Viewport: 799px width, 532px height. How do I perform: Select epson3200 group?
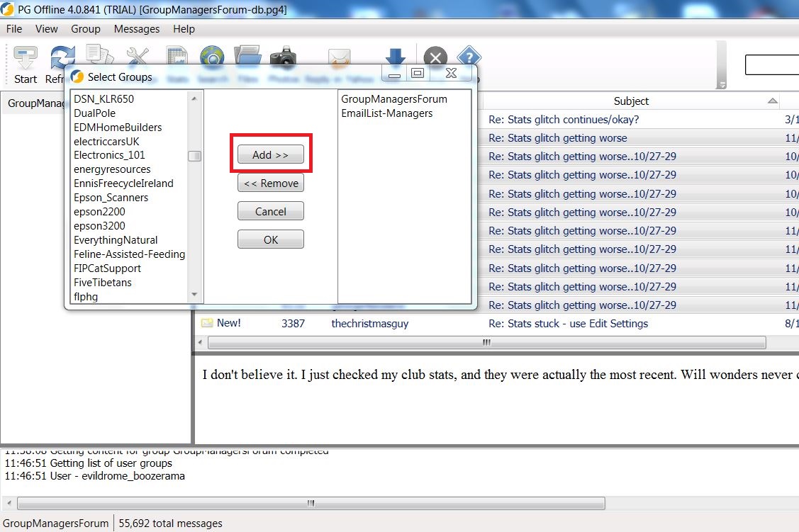point(99,225)
